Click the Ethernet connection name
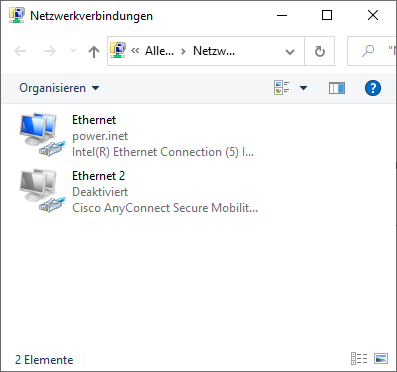The width and height of the screenshot is (397, 372). click(x=94, y=120)
